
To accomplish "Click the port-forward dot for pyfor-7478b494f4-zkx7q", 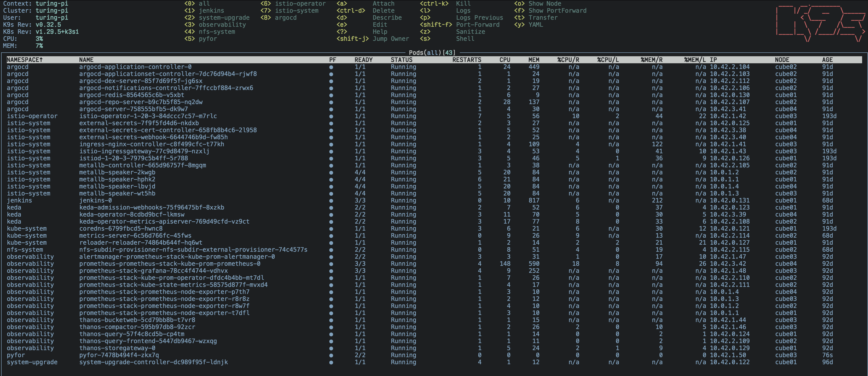I will (x=331, y=355).
